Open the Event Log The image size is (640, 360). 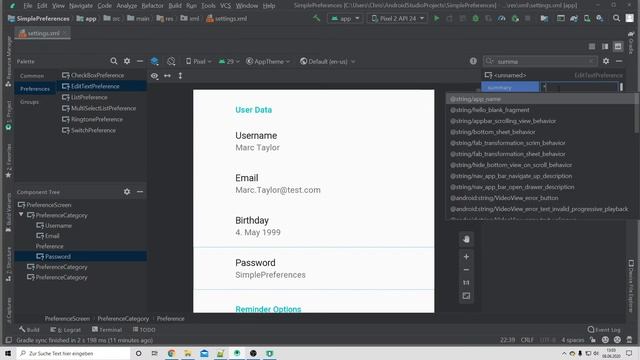click(x=604, y=329)
